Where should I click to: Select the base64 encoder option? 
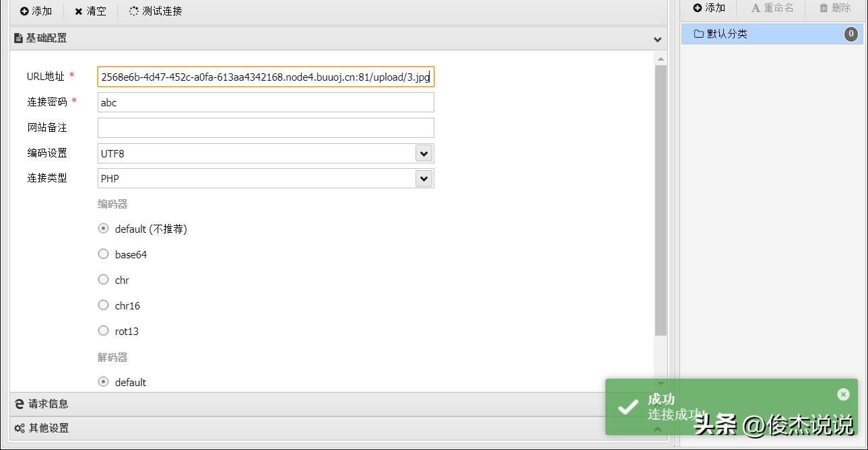(x=103, y=254)
